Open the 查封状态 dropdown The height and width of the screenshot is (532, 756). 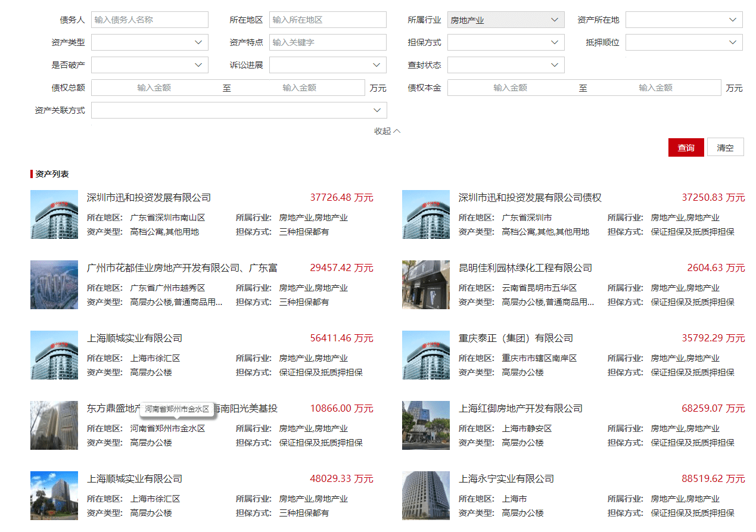506,65
